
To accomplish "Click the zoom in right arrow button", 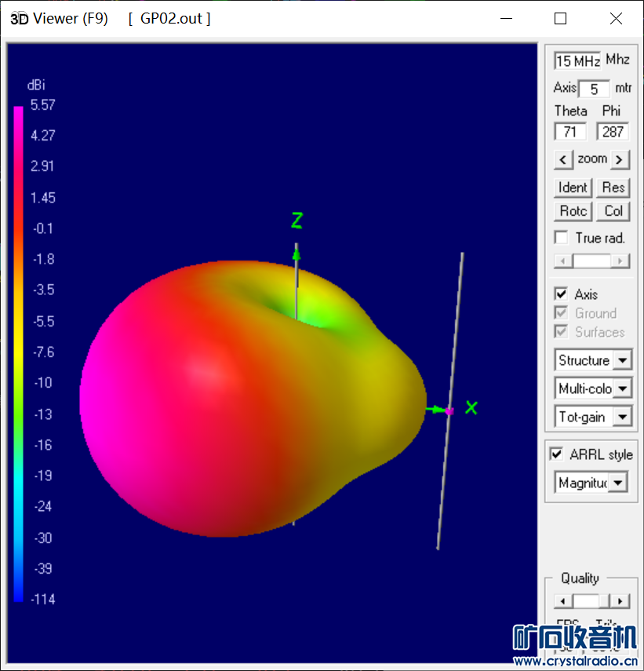I will 620,160.
